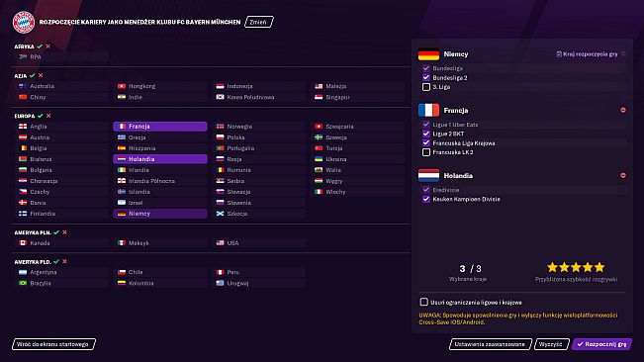This screenshot has width=644, height=362.
Task: Select all Asia countries with green checkmark
Action: pos(32,75)
